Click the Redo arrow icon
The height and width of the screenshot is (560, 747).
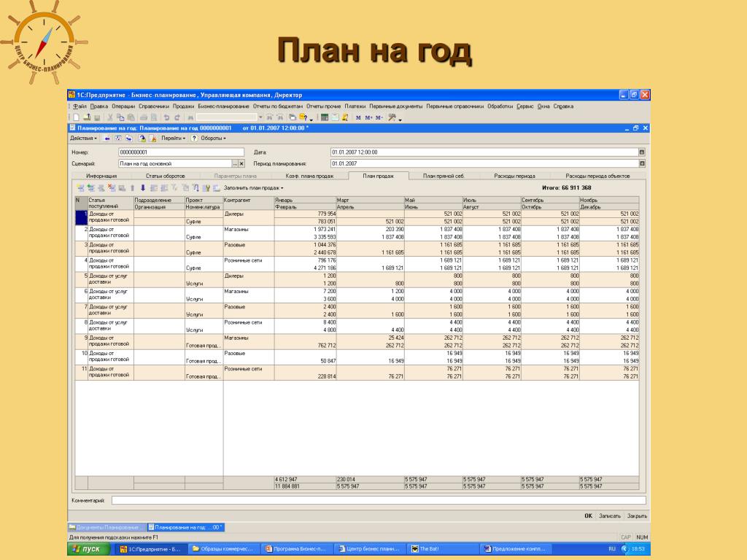(x=177, y=117)
